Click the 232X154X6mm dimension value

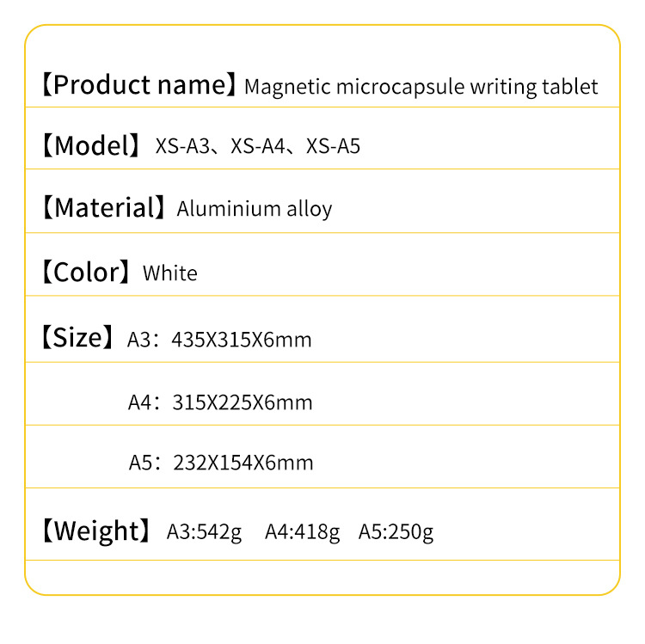coord(243,463)
